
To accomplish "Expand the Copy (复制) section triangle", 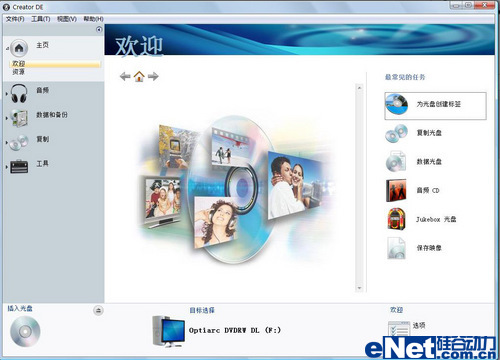I will (x=7, y=143).
